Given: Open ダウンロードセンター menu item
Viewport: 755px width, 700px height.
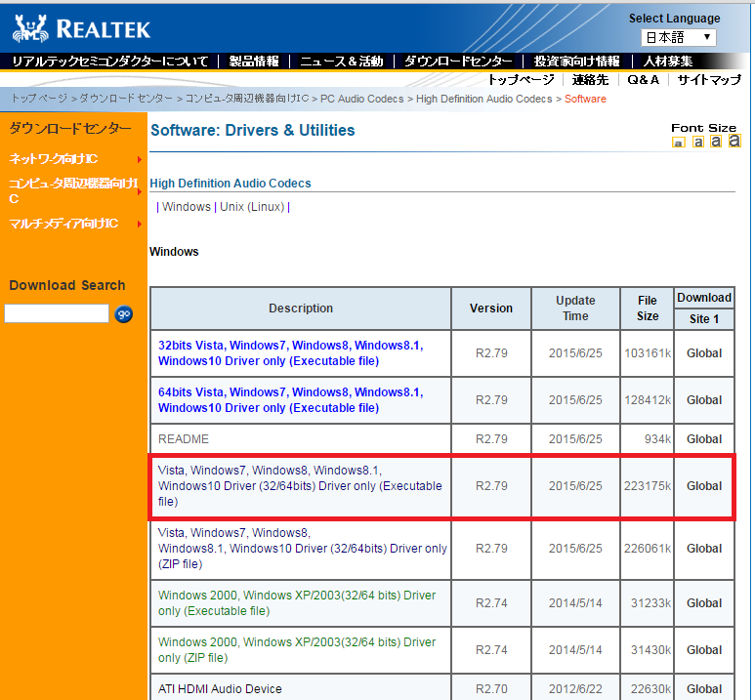Looking at the screenshot, I should 458,62.
